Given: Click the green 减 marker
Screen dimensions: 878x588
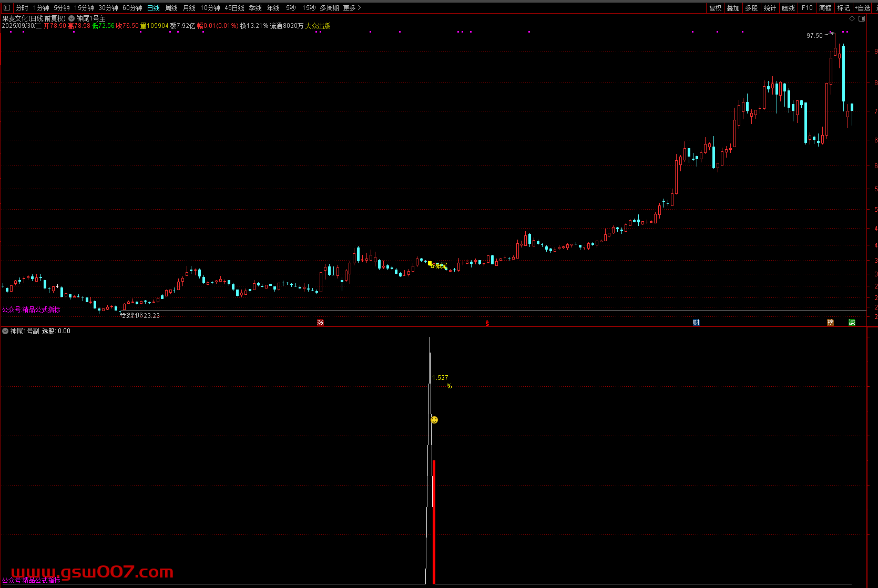Looking at the screenshot, I should coord(852,323).
